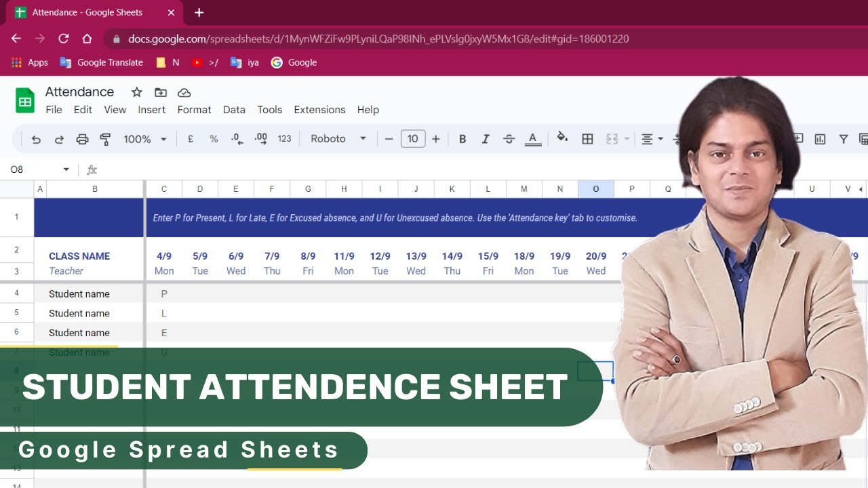Click the font size field
The image size is (868, 488).
(x=413, y=139)
